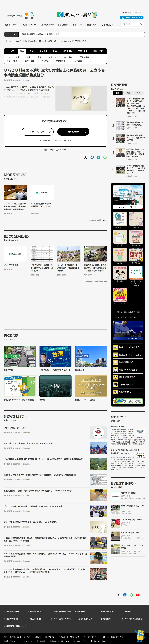Click the ログイン link in header

point(138,13)
